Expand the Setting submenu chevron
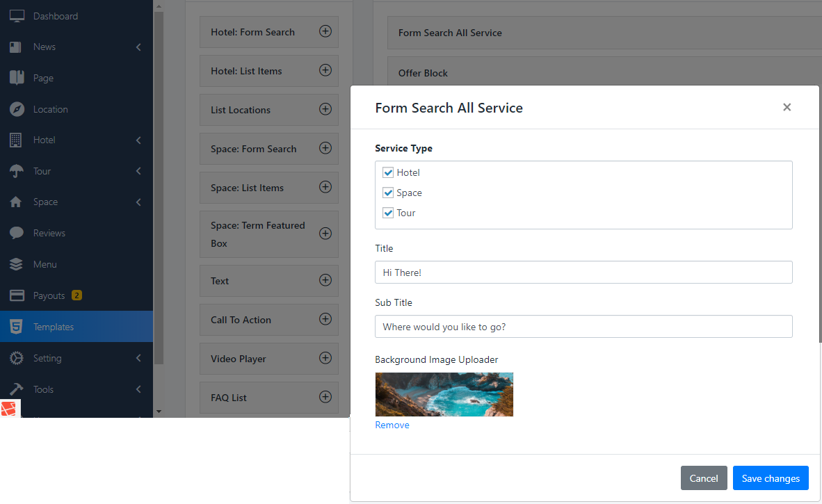The height and width of the screenshot is (504, 822). point(138,358)
